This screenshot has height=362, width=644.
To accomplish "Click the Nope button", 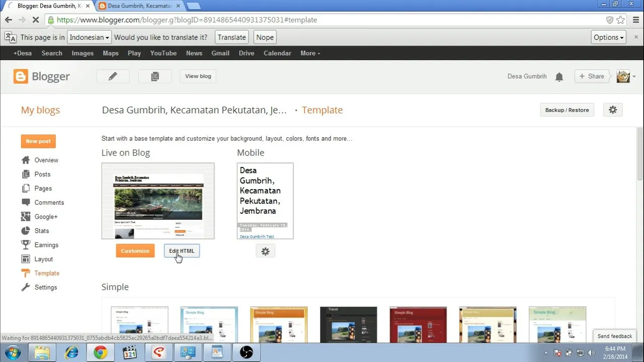I will [x=265, y=37].
